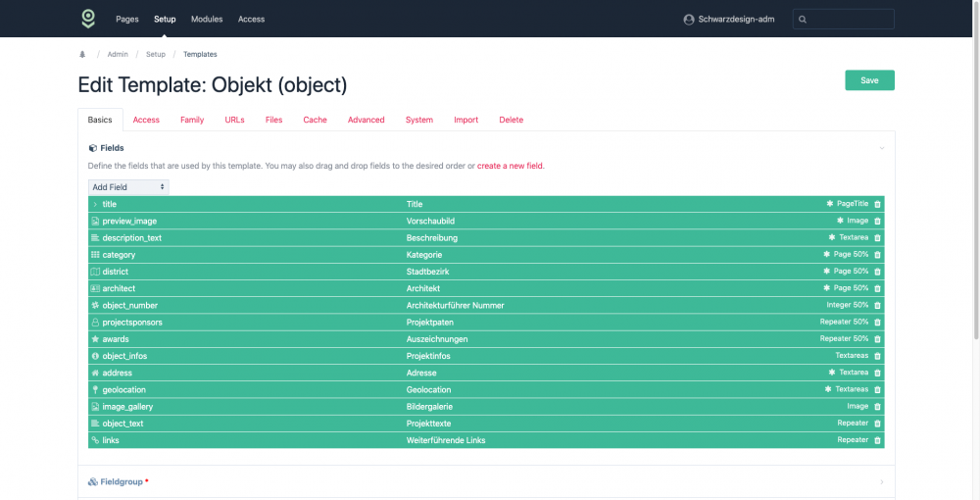The image size is (980, 500).
Task: Click the star icon beside awards
Action: pyautogui.click(x=95, y=339)
